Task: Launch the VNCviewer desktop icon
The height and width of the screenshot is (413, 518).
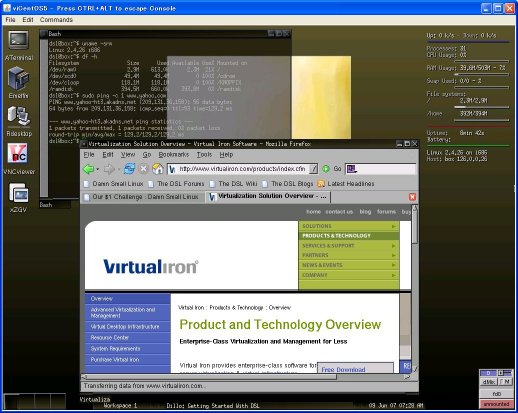Action: click(x=18, y=154)
